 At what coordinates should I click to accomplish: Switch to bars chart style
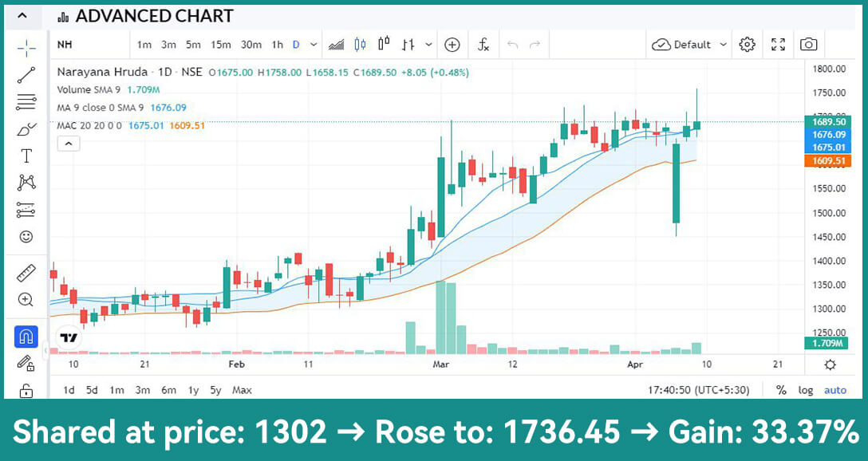coord(408,45)
